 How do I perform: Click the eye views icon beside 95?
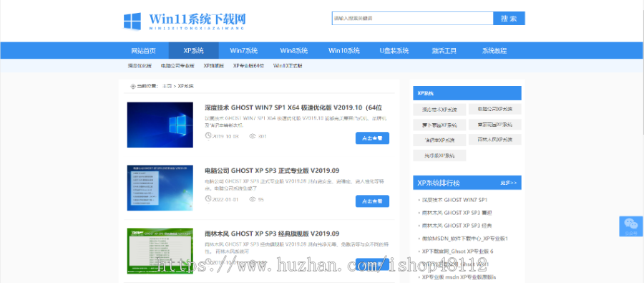(252, 199)
